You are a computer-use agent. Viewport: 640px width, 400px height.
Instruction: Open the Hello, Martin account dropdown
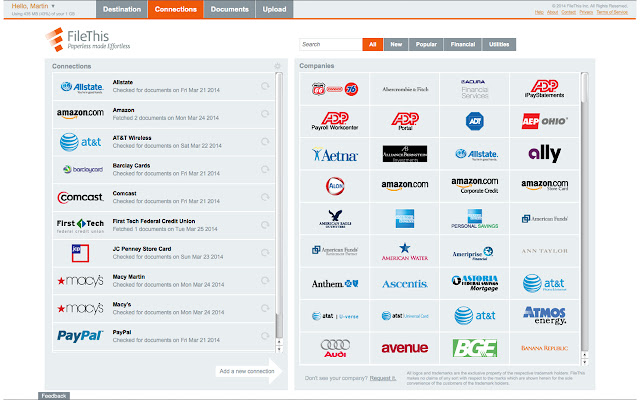pos(33,6)
